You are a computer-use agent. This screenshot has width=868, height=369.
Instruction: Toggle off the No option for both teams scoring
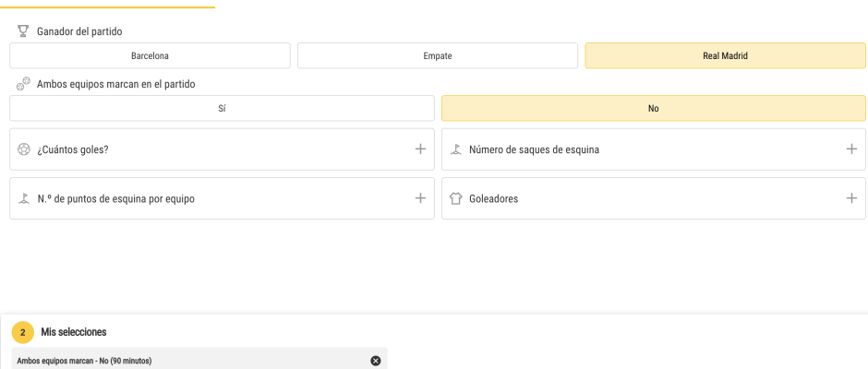653,109
